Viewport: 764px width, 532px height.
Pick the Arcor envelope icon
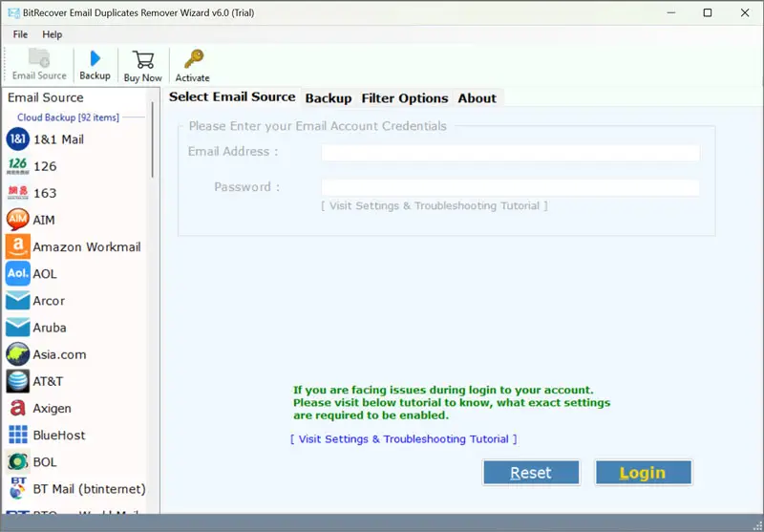[x=17, y=301]
